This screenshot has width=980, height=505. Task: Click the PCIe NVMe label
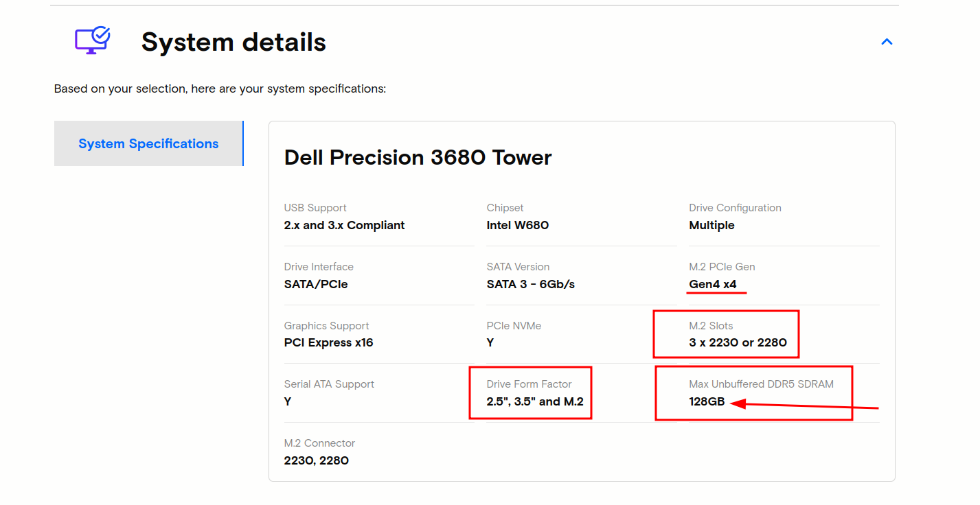point(514,326)
